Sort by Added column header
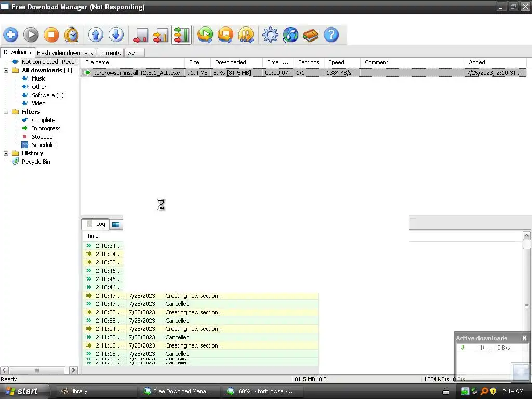Image resolution: width=532 pixels, height=399 pixels. (x=495, y=62)
